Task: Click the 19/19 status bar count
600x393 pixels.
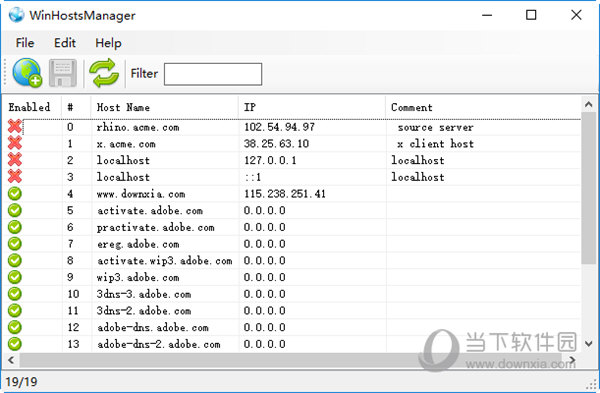Action: 21,382
